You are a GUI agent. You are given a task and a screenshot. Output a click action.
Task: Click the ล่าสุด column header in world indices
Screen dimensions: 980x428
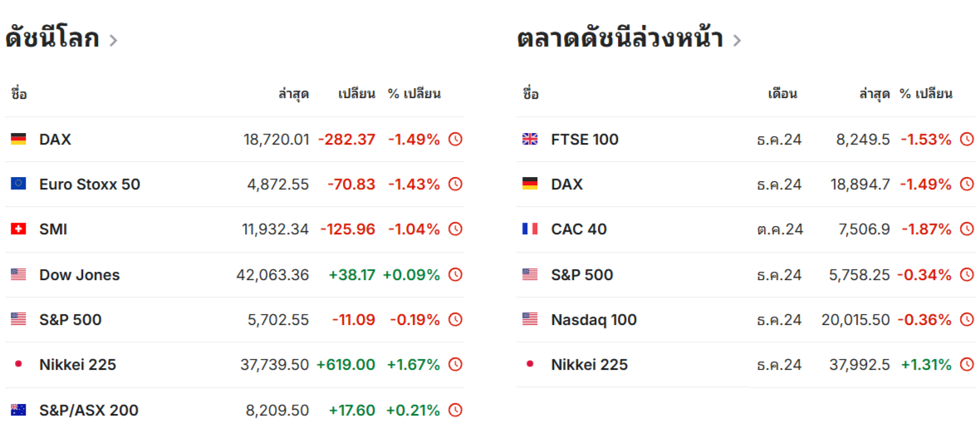coord(293,94)
